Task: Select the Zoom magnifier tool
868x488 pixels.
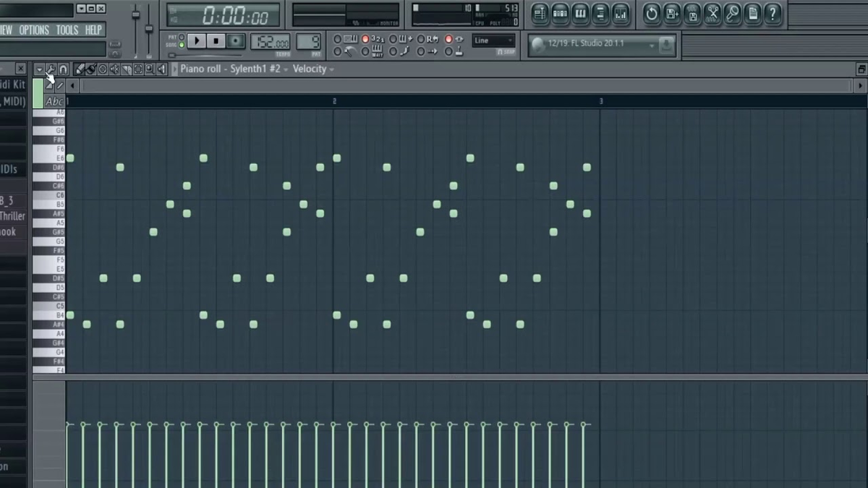Action: coord(149,69)
